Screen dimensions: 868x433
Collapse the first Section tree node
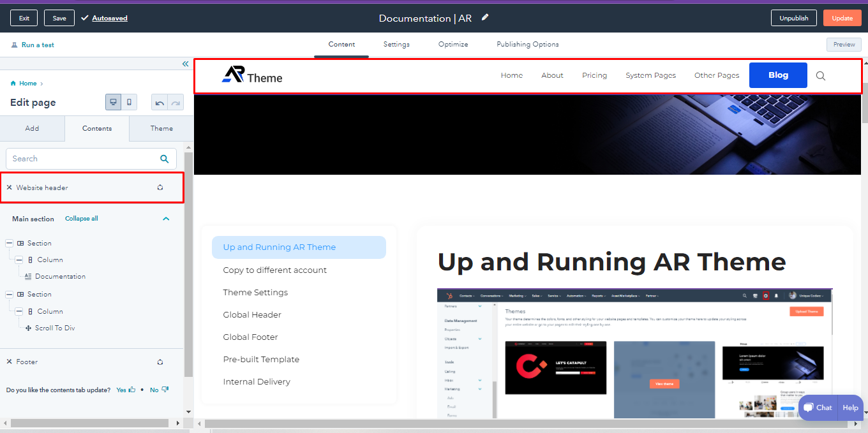[x=9, y=243]
